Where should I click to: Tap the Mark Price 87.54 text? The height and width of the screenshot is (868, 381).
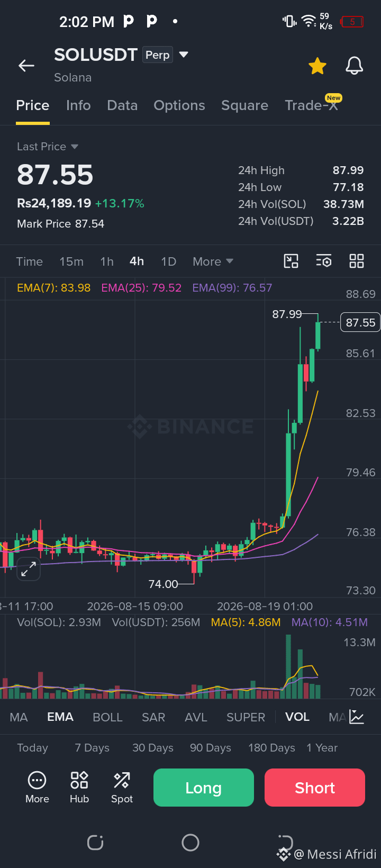[x=61, y=224]
